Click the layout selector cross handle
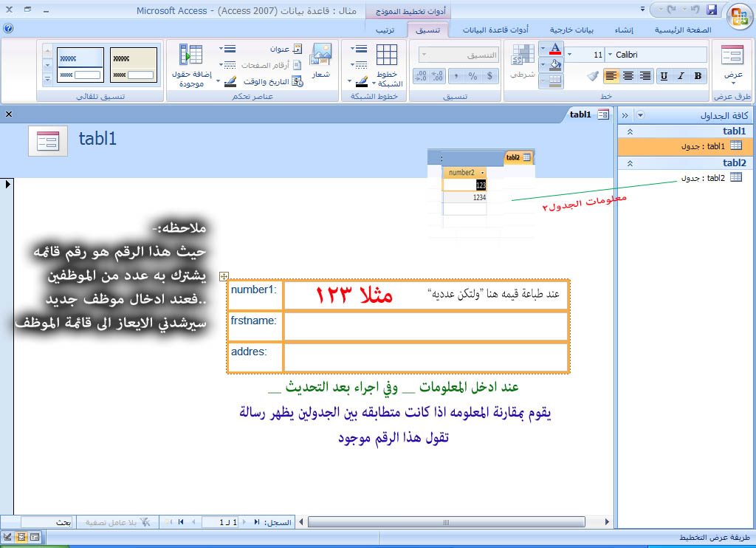 click(x=224, y=276)
